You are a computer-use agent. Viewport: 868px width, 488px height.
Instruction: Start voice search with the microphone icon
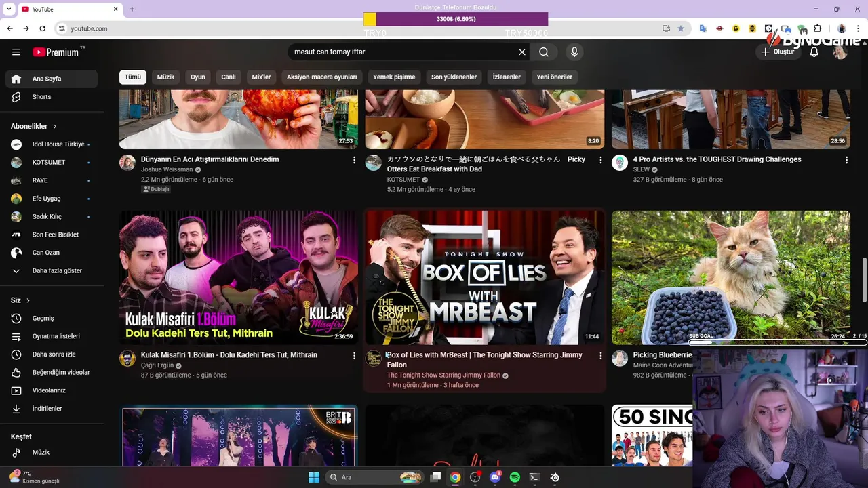tap(574, 52)
